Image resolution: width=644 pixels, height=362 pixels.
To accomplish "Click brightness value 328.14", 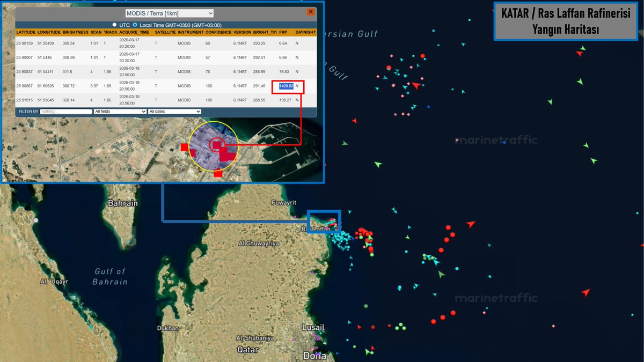I will [69, 100].
